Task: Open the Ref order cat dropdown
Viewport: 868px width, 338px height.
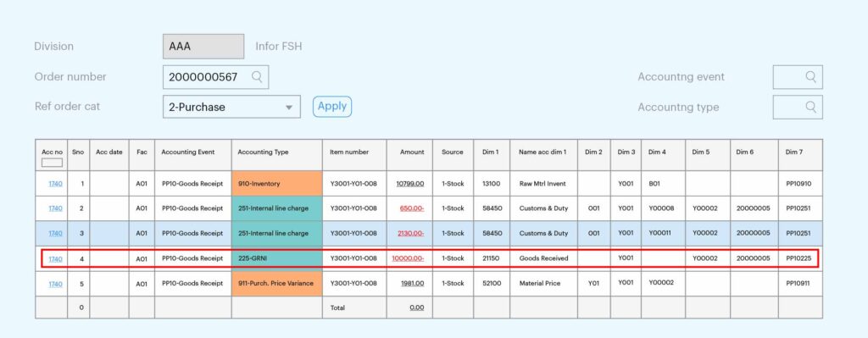Action: 231,107
